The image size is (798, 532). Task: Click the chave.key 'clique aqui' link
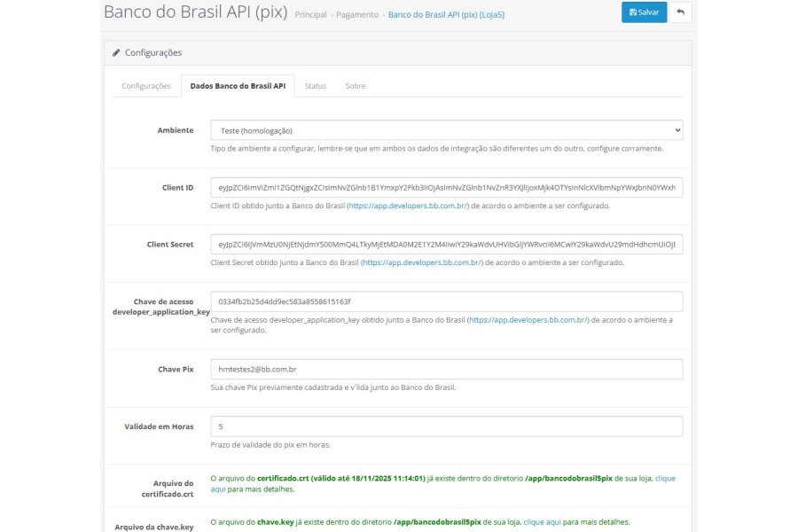[x=542, y=522]
